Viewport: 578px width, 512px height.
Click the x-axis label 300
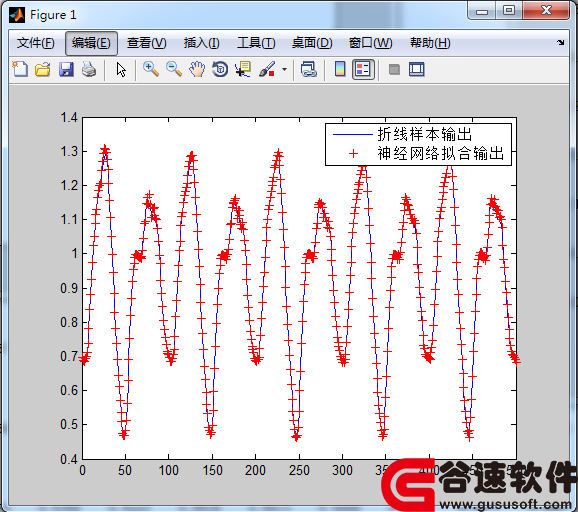[x=342, y=470]
